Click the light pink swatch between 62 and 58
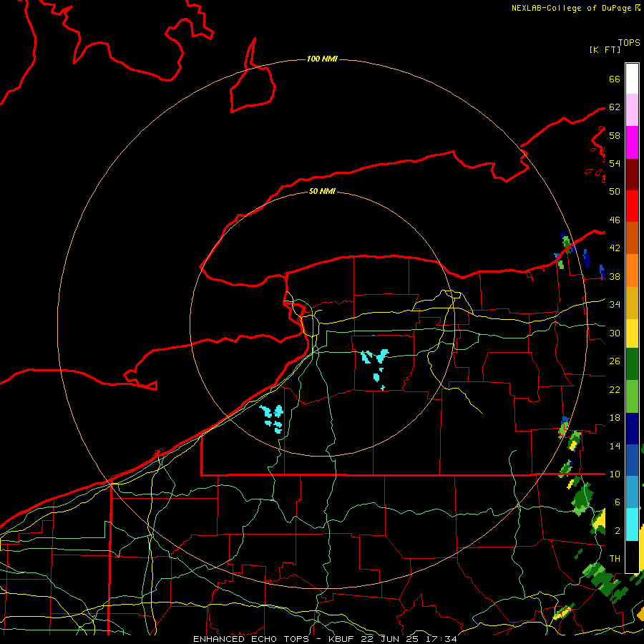The height and width of the screenshot is (644, 644). click(x=632, y=110)
